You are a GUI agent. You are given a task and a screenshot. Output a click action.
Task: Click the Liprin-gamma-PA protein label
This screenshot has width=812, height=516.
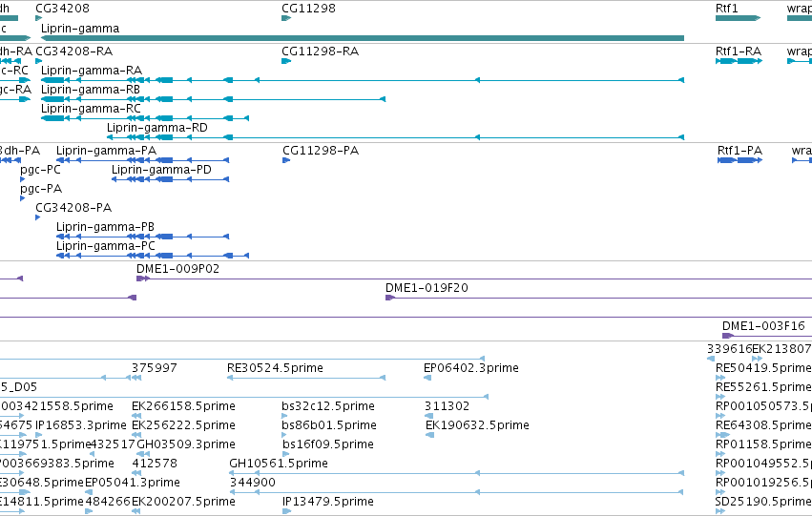(x=106, y=151)
